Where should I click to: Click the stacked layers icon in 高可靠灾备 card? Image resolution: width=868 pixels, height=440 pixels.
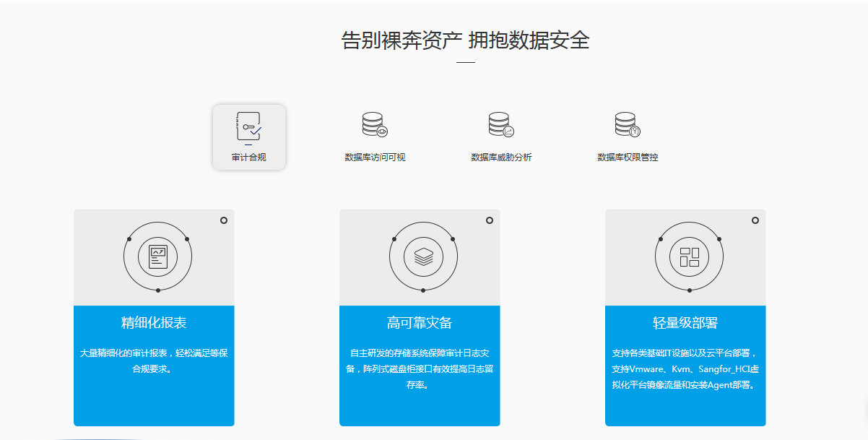coord(423,257)
